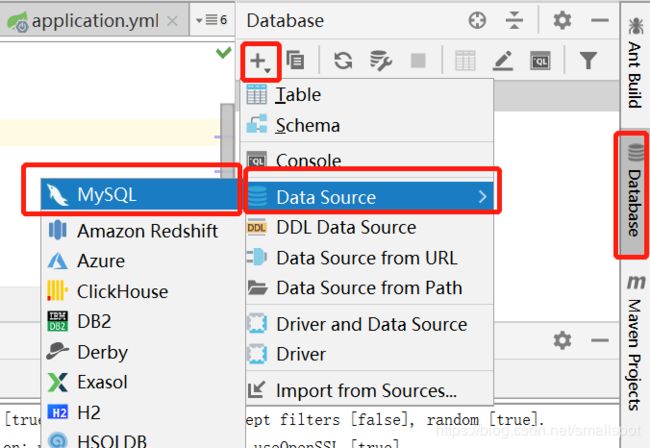650x448 pixels.
Task: Select Data Source from URL
Action: [x=367, y=258]
